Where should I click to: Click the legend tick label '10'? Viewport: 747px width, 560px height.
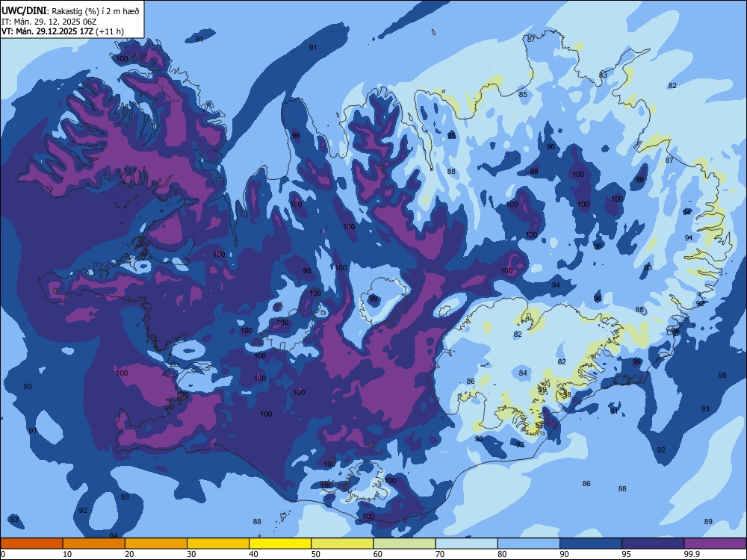pos(67,554)
